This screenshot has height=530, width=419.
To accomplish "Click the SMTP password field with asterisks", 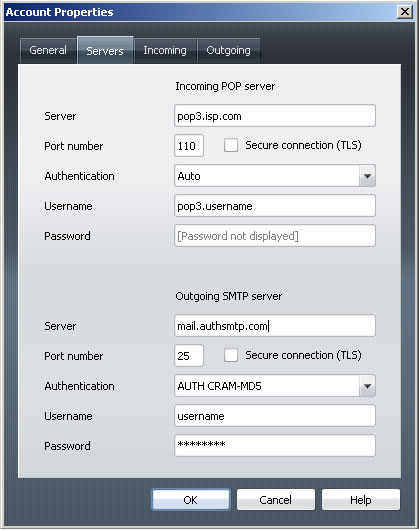I will click(x=275, y=445).
